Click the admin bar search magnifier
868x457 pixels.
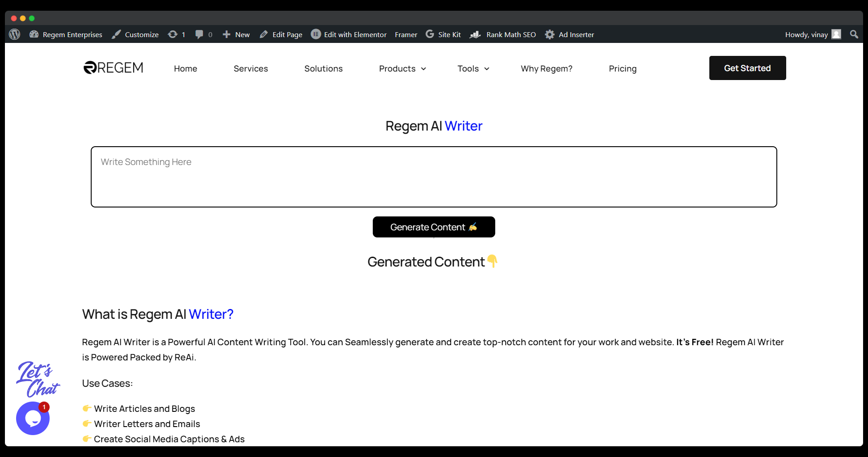pos(854,34)
